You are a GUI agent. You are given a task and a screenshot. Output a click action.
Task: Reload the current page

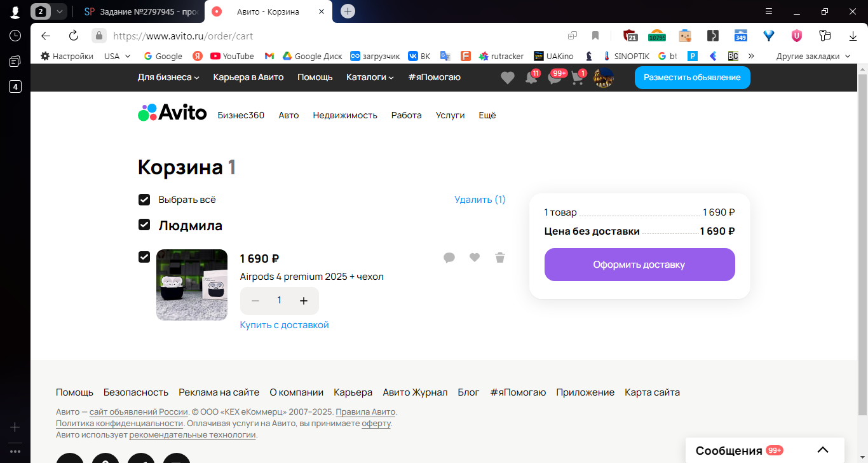coord(74,36)
